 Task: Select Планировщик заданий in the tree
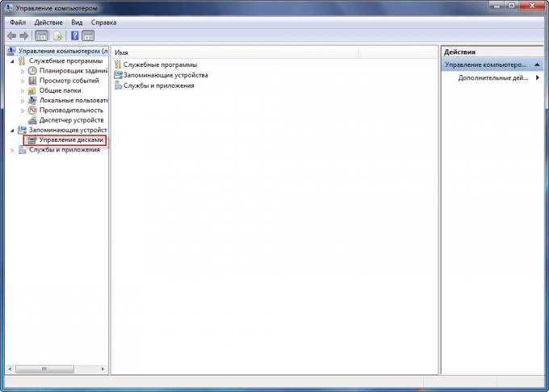click(x=71, y=71)
